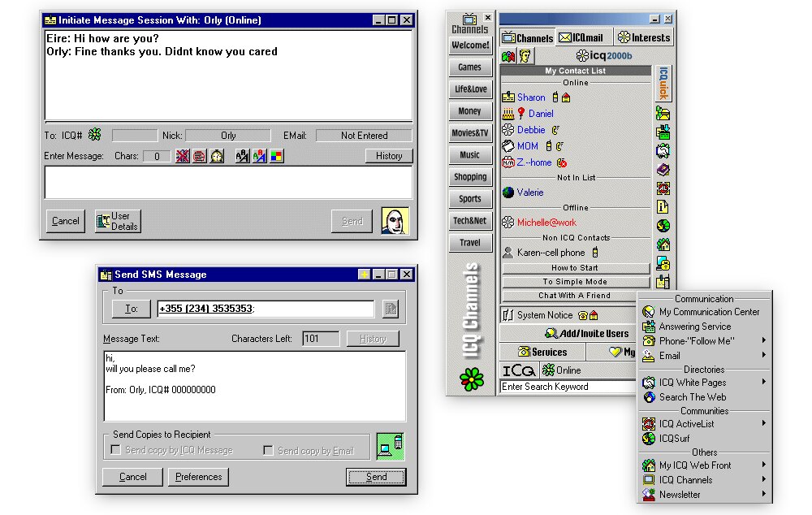This screenshot has height=515, width=812.
Task: Switch to the Interests tab
Action: click(x=644, y=38)
